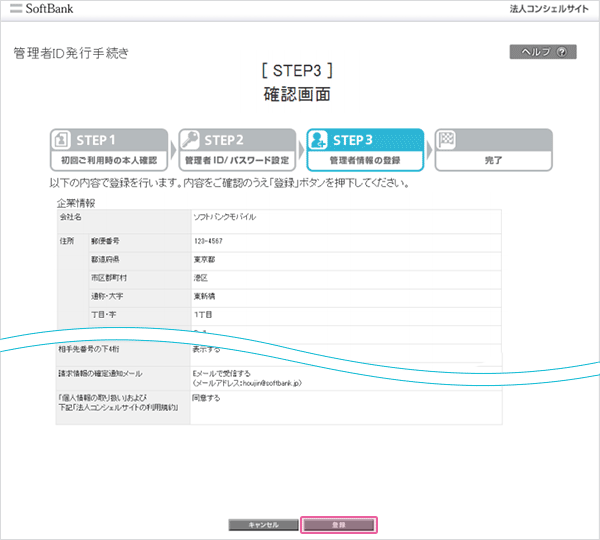
Task: Click the checkered flag completion icon
Action: [446, 140]
